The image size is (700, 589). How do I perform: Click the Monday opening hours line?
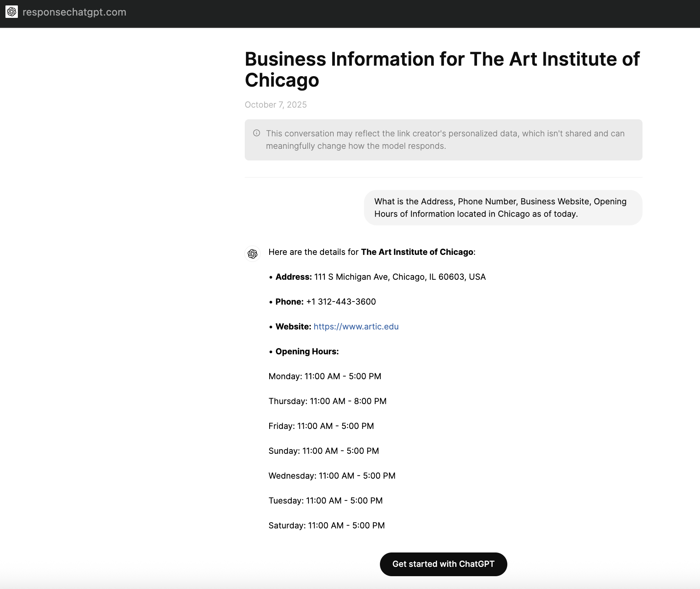(x=325, y=376)
